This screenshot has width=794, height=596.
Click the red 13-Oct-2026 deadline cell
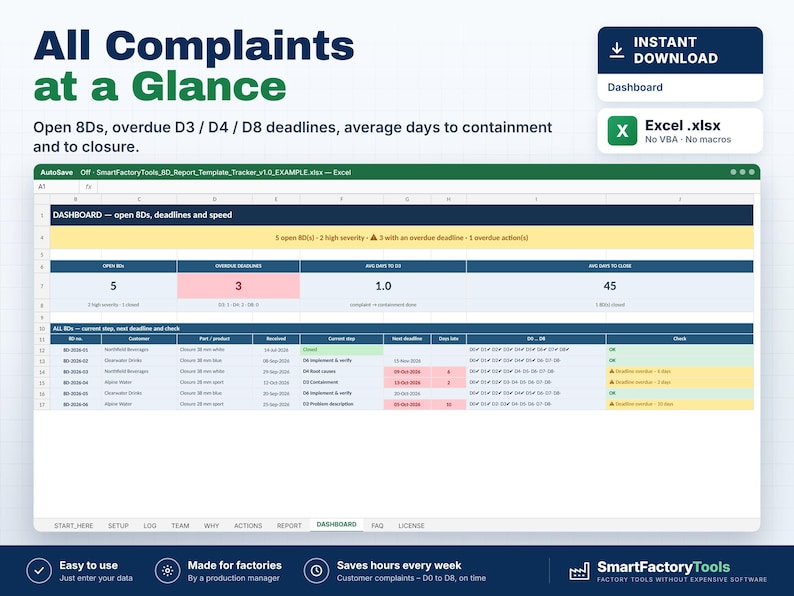point(407,383)
